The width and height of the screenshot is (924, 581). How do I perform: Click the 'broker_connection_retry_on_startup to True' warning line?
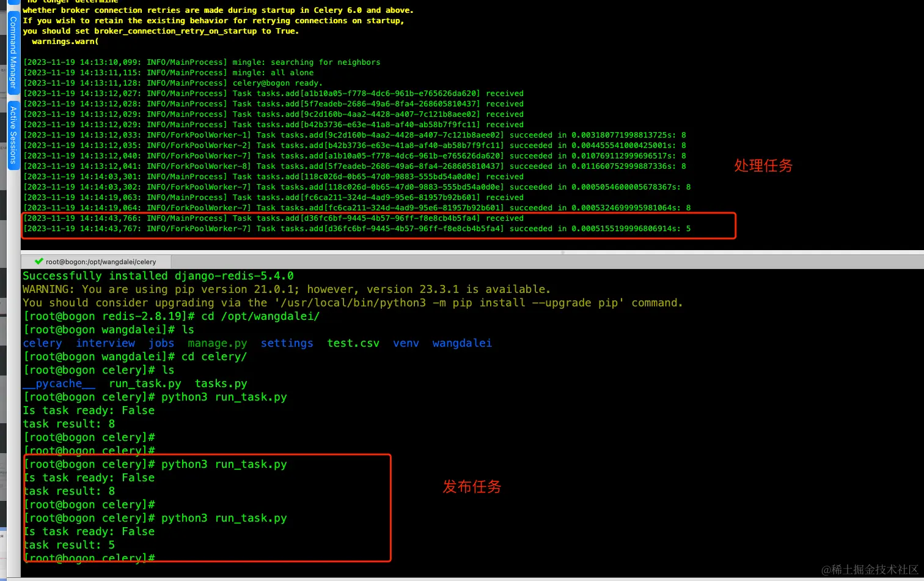161,31
